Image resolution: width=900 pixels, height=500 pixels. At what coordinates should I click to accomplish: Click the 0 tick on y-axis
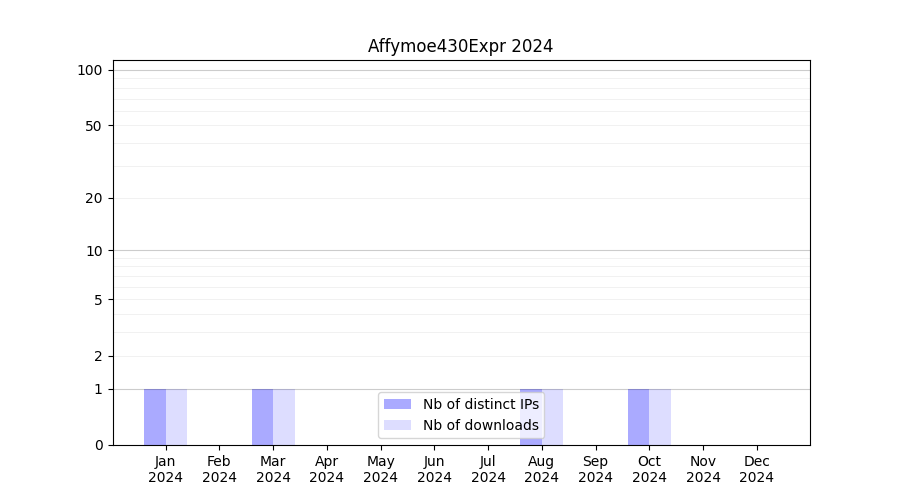coord(98,445)
